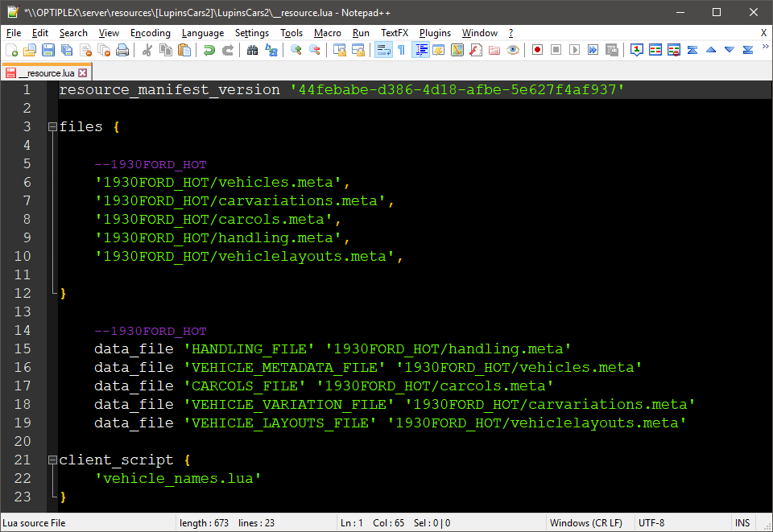Screen dimensions: 773x532
Task: Open the Tools menu
Action: 291,33
